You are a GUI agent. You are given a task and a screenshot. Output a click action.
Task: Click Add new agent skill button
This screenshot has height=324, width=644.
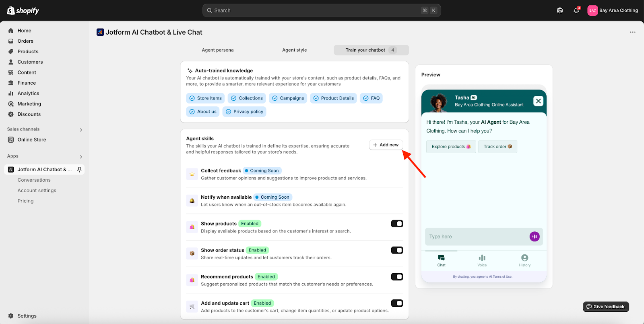[386, 145]
